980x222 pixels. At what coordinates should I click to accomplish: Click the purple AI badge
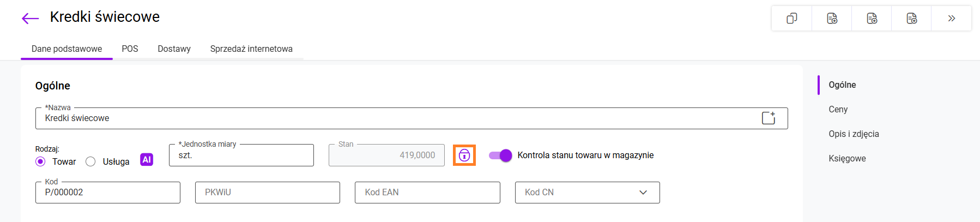pos(147,159)
